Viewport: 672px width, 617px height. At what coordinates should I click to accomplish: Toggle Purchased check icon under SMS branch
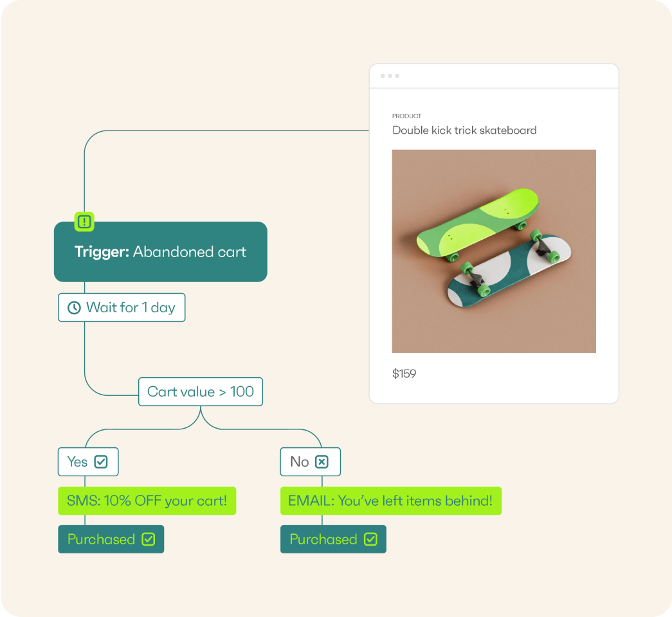[149, 539]
